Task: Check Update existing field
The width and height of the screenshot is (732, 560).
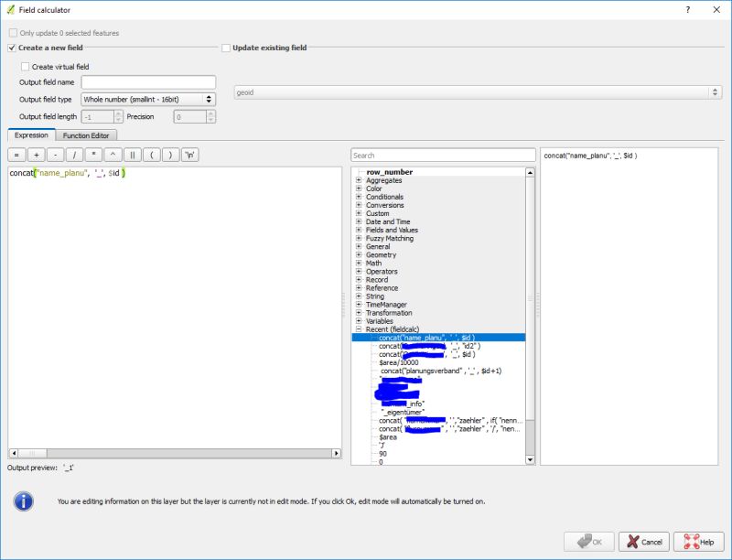Action: 226,48
